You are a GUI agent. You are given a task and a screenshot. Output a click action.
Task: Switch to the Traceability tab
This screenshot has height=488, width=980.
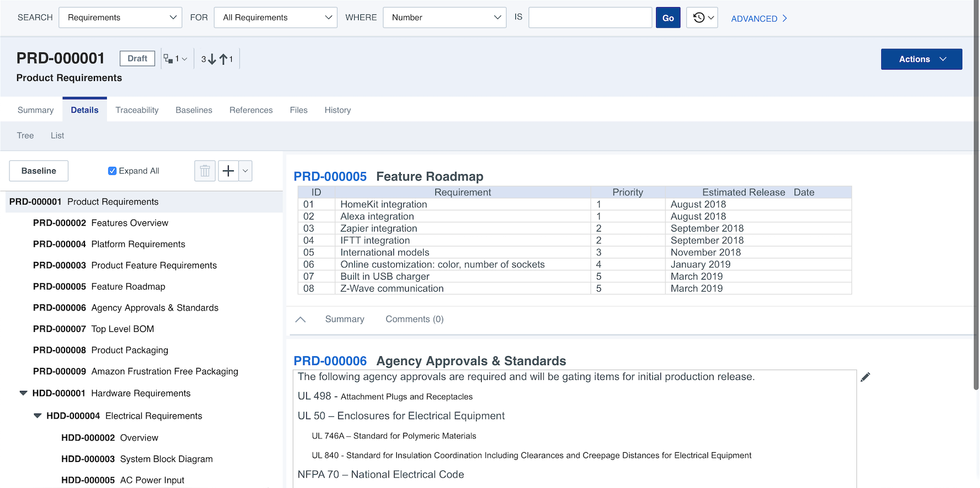(137, 110)
